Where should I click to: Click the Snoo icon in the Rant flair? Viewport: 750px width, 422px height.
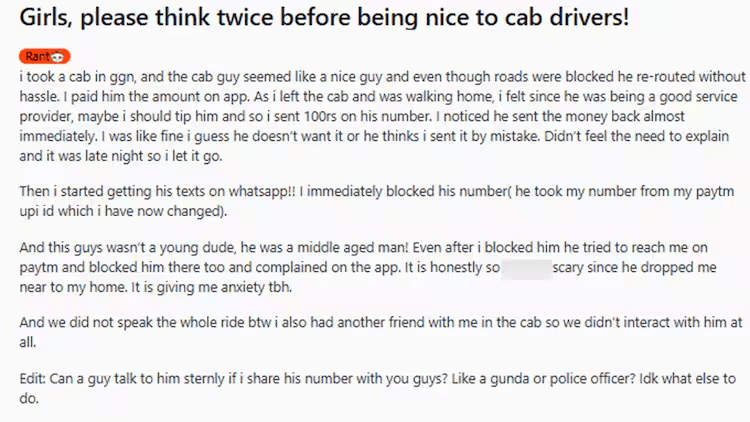coord(58,57)
